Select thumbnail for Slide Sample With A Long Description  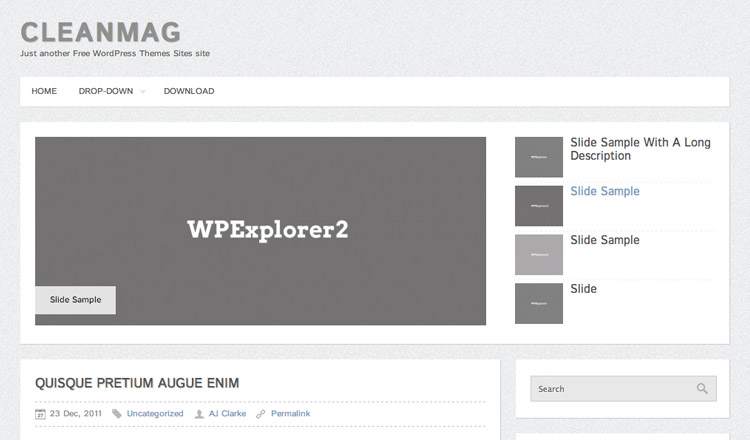click(x=539, y=157)
